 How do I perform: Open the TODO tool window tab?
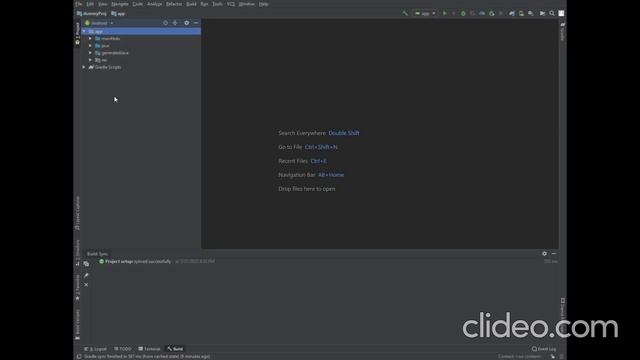122,349
